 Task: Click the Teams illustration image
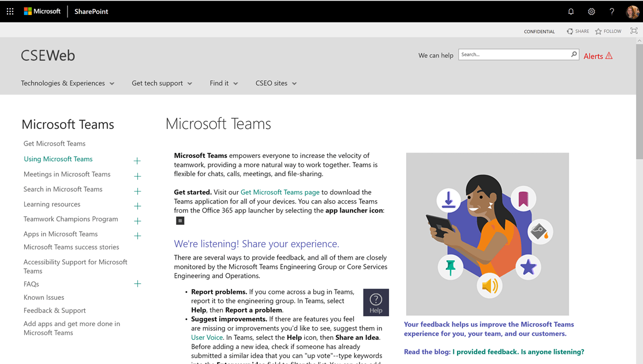488,234
